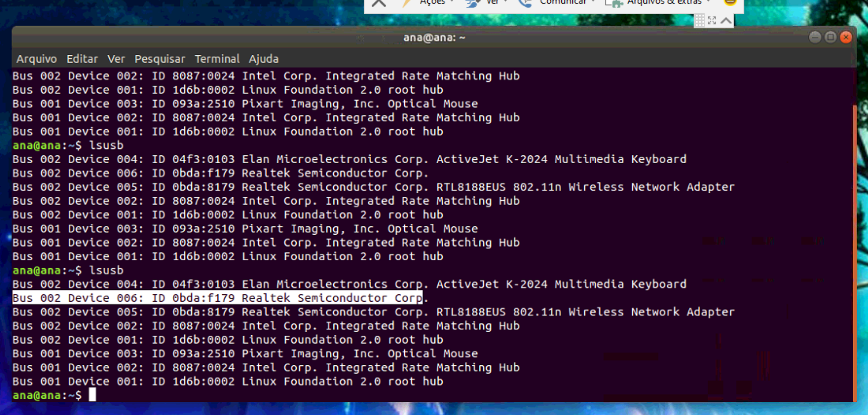The height and width of the screenshot is (415, 868).
Task: Open the Ajuda menu
Action: point(264,59)
